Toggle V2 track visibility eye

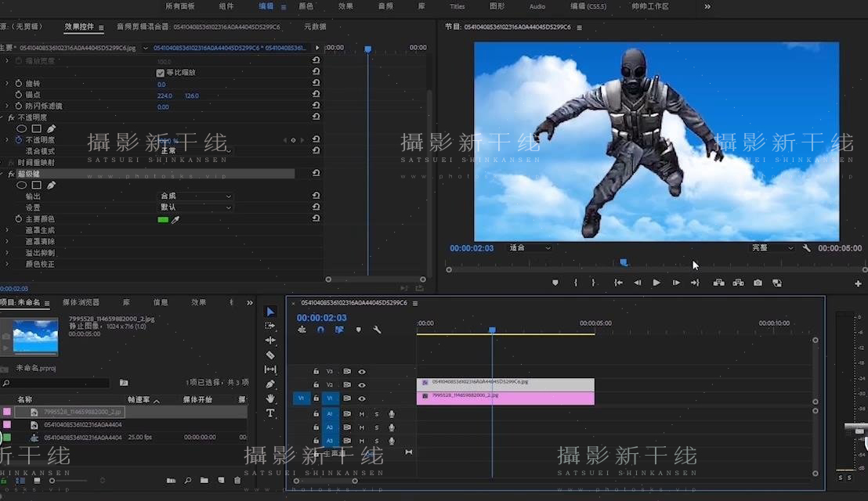[x=361, y=385]
